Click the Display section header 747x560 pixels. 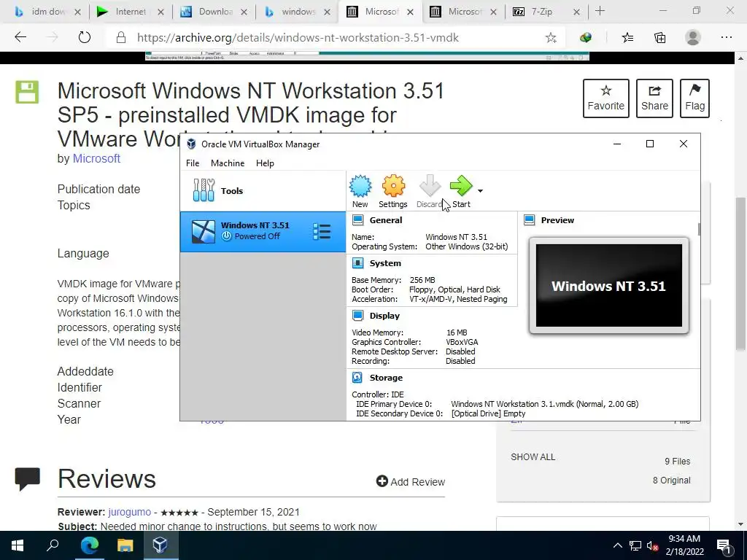(x=384, y=315)
